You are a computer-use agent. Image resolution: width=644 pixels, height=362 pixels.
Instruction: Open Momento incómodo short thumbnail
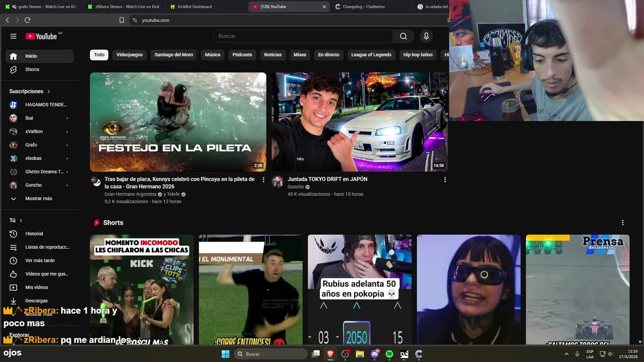tap(141, 290)
